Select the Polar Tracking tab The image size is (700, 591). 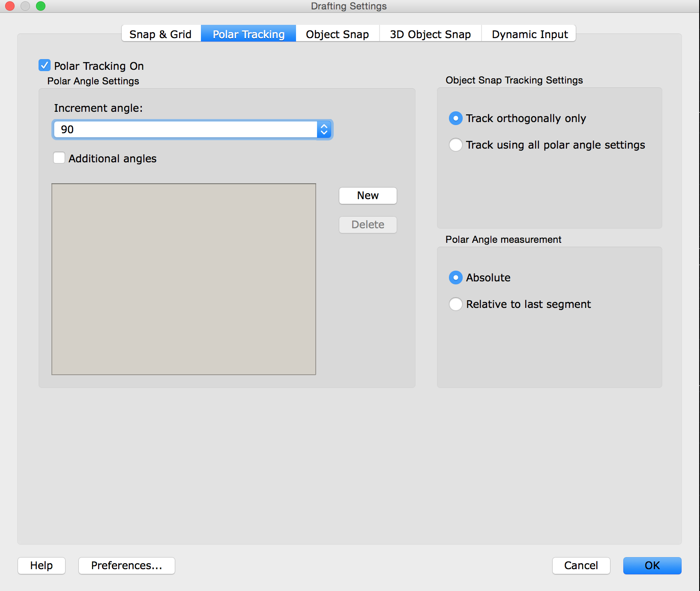pos(248,34)
